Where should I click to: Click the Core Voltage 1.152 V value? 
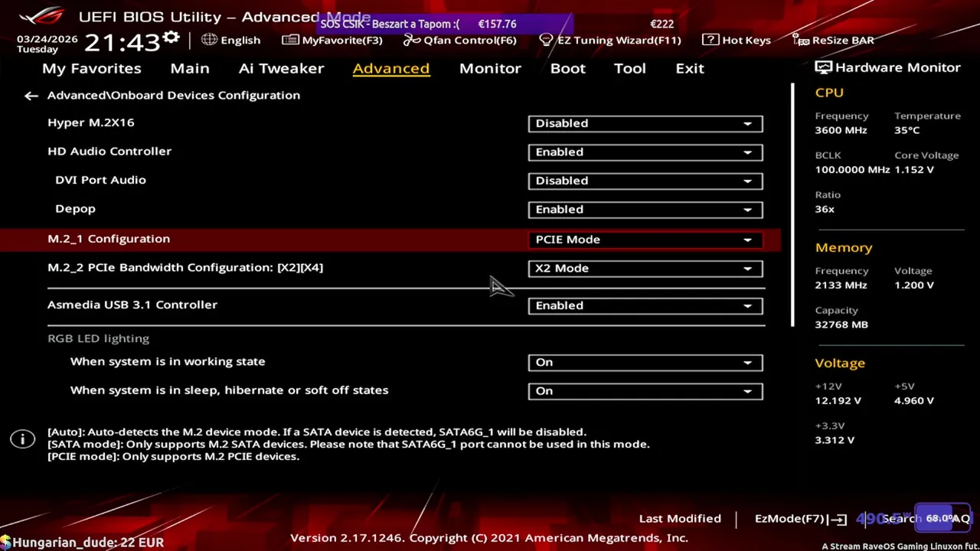(x=913, y=170)
